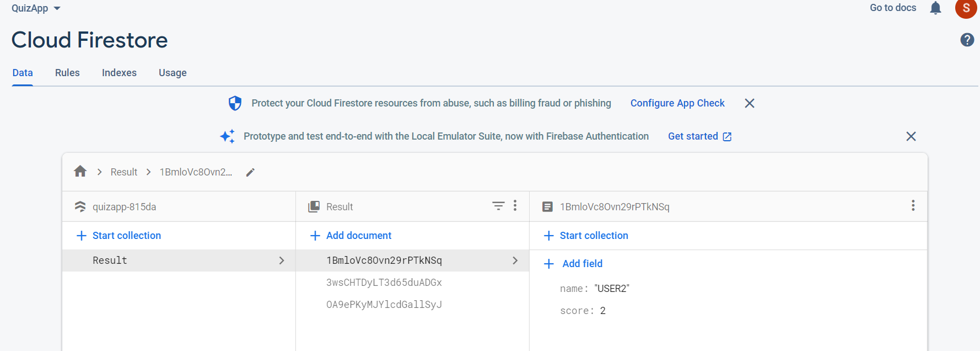Viewport: 980px width, 351px height.
Task: Open the Get started link
Action: [699, 136]
